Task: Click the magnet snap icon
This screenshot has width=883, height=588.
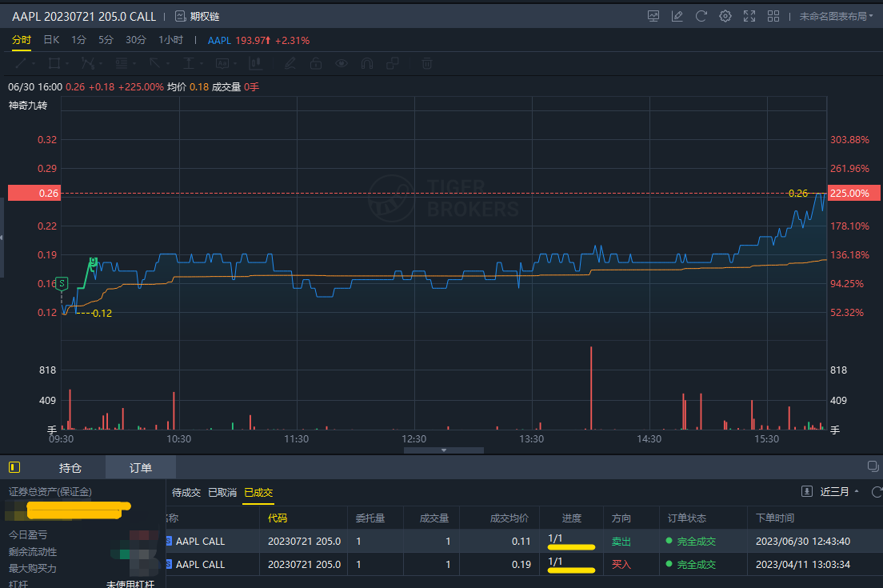Action: click(x=367, y=63)
